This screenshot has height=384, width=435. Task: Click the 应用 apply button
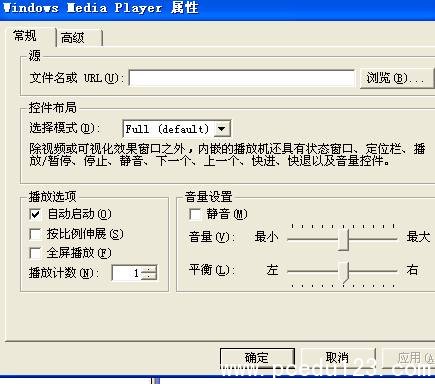tap(409, 358)
